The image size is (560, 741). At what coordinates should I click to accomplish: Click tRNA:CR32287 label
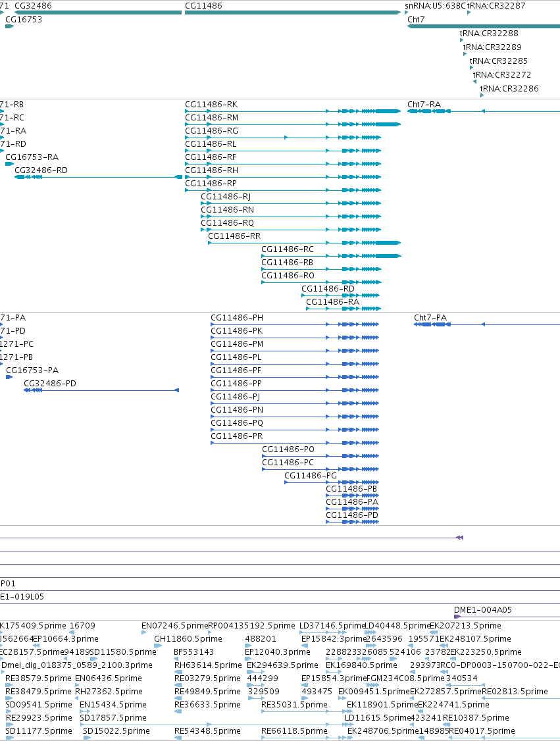[496, 6]
